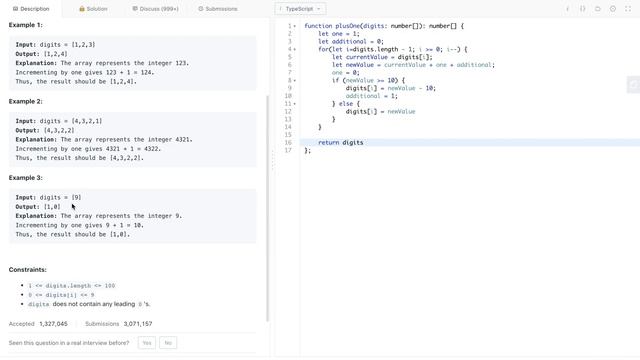Open the Description tab
Screen dimensions: 640x360
[31, 9]
